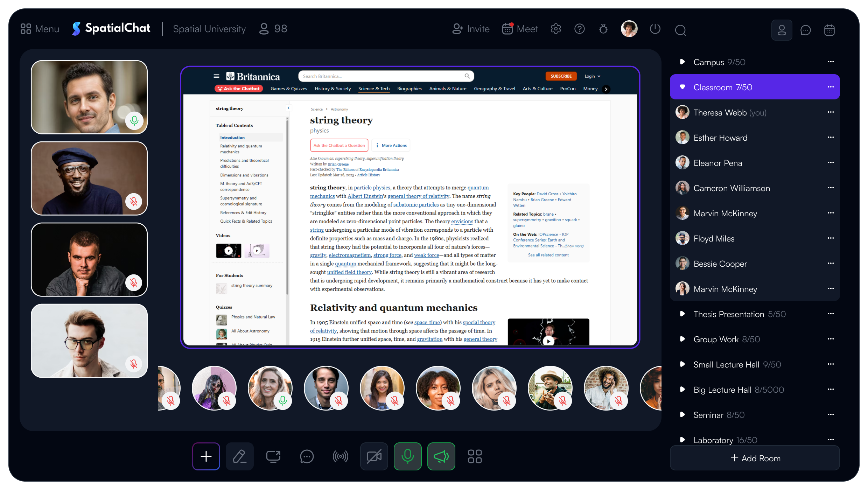Open your profile avatar in top bar
Screen dimensions: 868x490
tap(629, 29)
